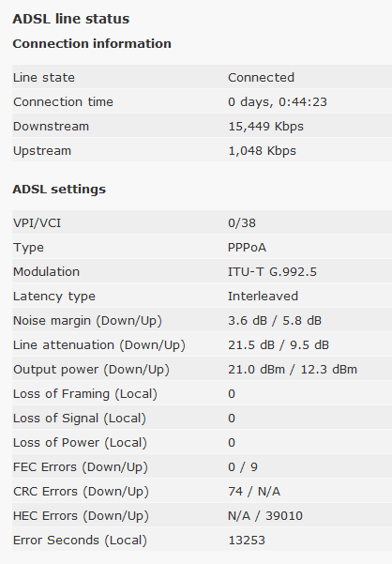Click the Upstream 1,048 Kbps value
The image size is (392, 564).
click(263, 151)
